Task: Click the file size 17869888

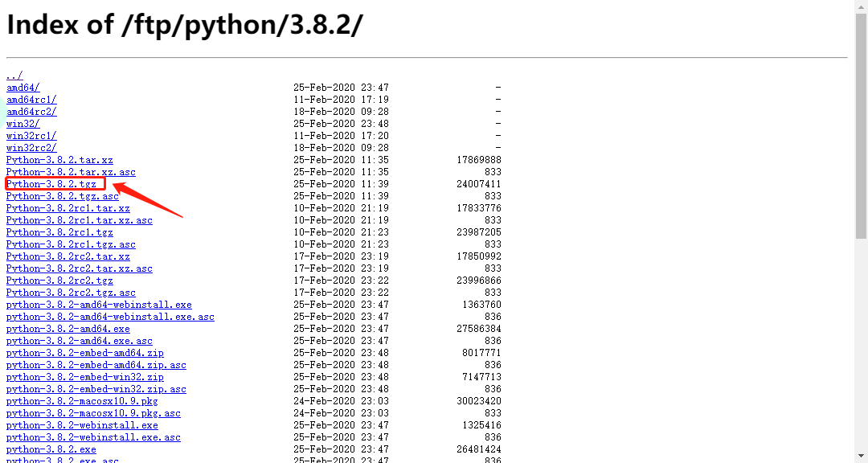Action: (x=479, y=160)
